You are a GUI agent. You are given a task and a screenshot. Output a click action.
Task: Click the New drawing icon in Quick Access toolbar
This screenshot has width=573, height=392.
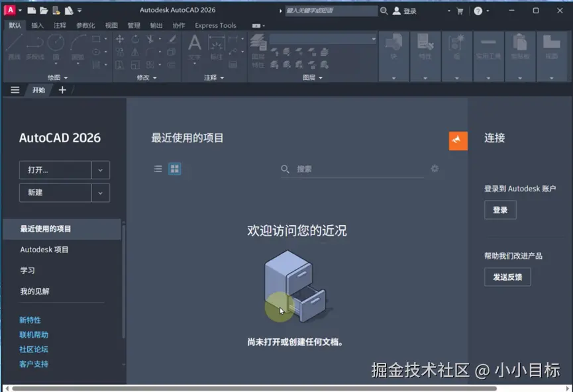pyautogui.click(x=31, y=11)
